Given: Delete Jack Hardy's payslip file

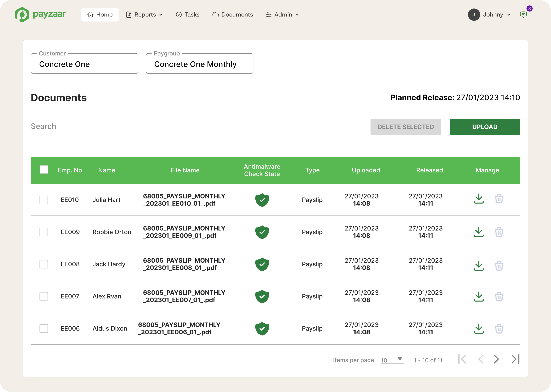Looking at the screenshot, I should (499, 265).
